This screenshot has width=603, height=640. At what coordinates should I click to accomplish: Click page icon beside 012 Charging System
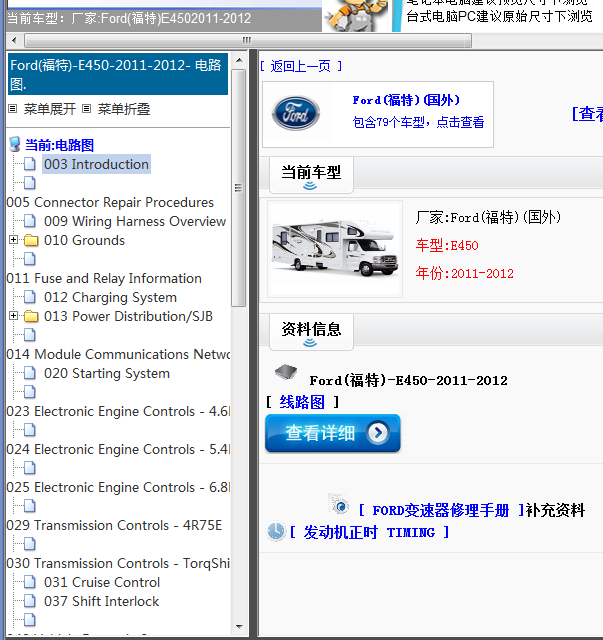[29, 297]
